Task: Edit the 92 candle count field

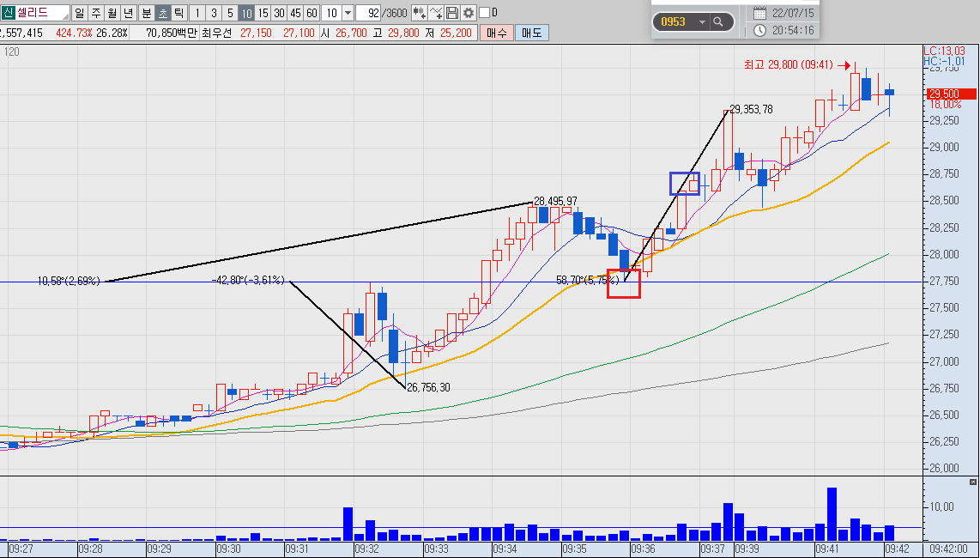Action: (368, 13)
